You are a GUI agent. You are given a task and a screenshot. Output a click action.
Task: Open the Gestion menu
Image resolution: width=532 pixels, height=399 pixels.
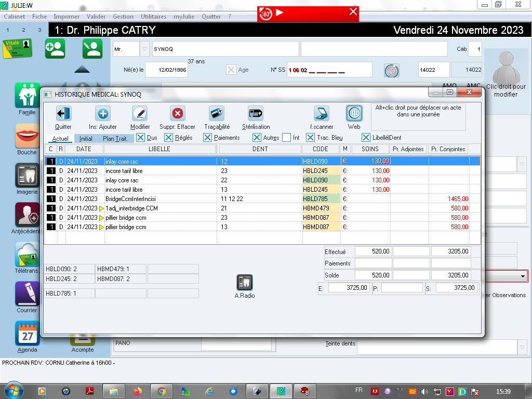123,17
